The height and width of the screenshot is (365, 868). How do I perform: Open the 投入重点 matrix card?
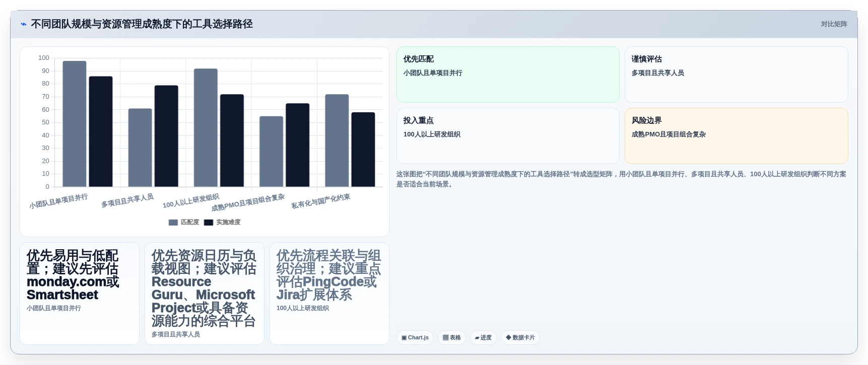tap(508, 136)
